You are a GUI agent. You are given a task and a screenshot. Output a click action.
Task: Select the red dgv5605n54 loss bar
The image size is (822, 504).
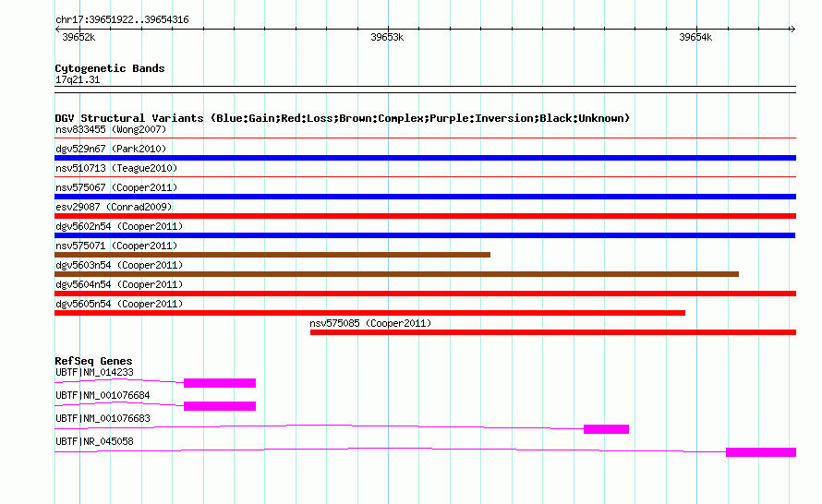click(x=369, y=313)
